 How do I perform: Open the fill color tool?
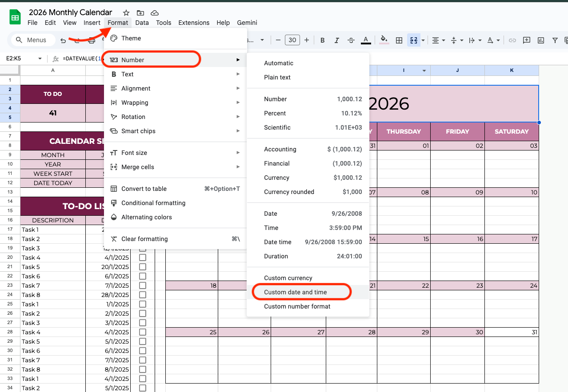coord(383,40)
